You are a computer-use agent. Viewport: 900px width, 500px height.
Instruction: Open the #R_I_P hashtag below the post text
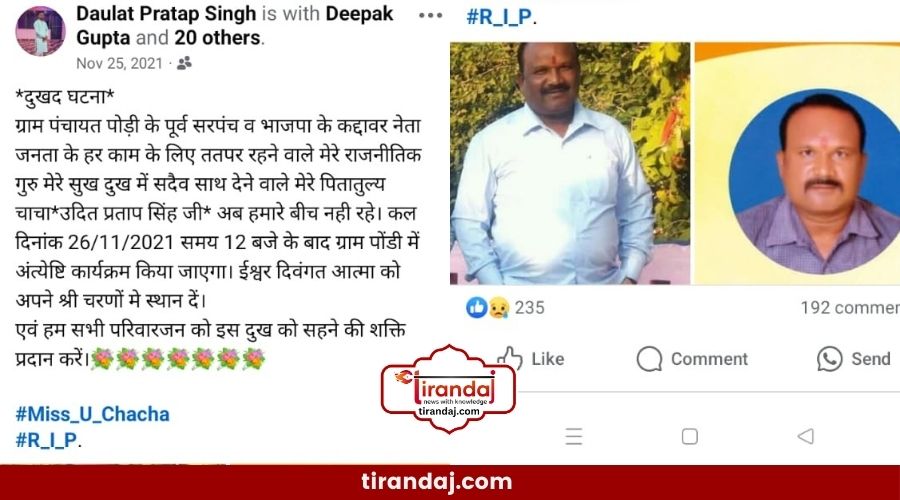[x=46, y=440]
